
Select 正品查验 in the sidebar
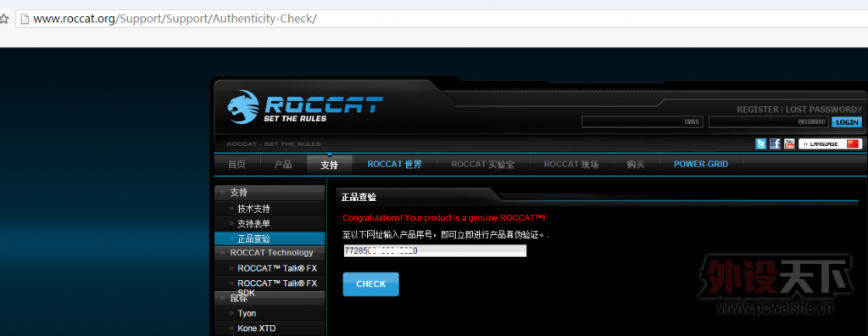pos(270,239)
